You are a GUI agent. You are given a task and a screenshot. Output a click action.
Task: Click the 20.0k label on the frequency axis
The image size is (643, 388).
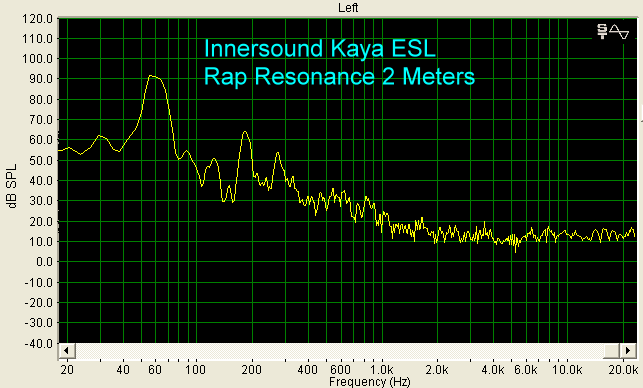[x=623, y=370]
